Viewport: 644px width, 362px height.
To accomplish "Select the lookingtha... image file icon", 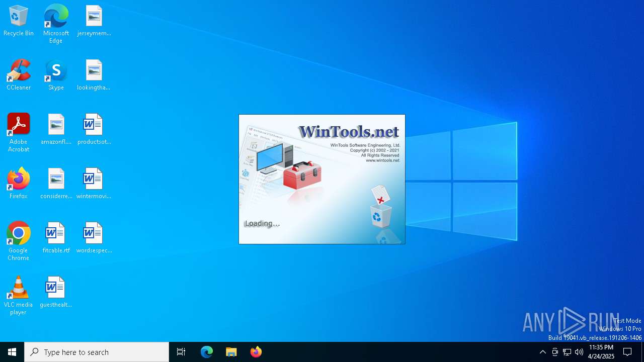I will click(x=94, y=75).
